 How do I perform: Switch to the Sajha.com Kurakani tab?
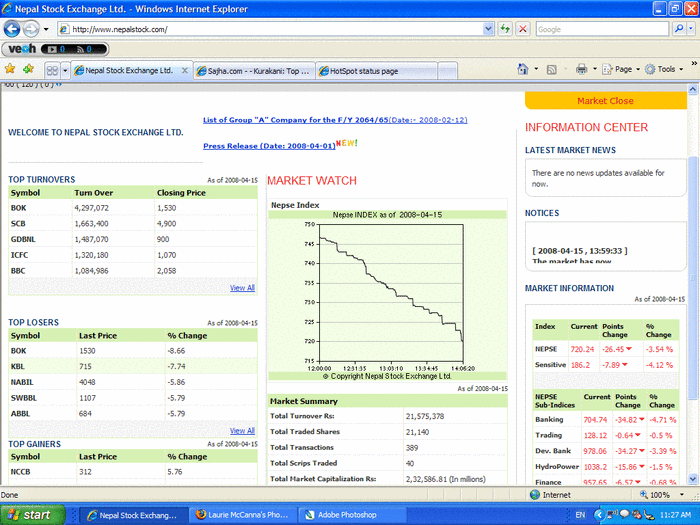tap(253, 71)
